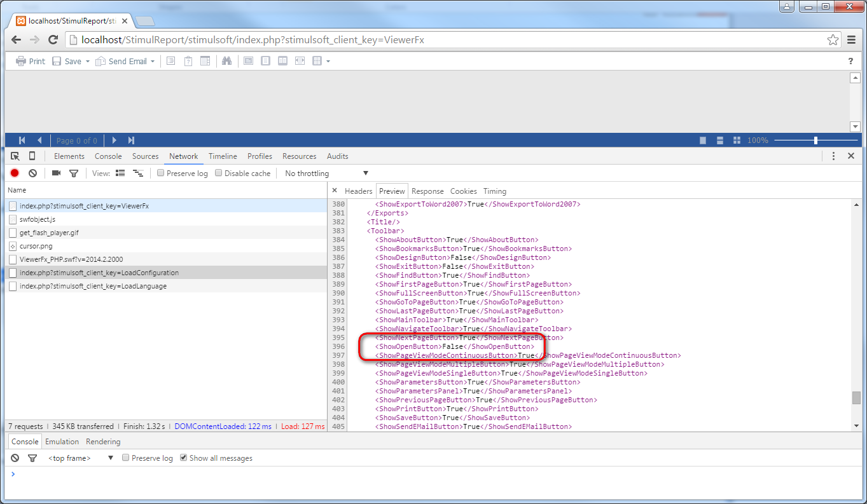
Task: Switch to large request rows view
Action: pyautogui.click(x=120, y=174)
